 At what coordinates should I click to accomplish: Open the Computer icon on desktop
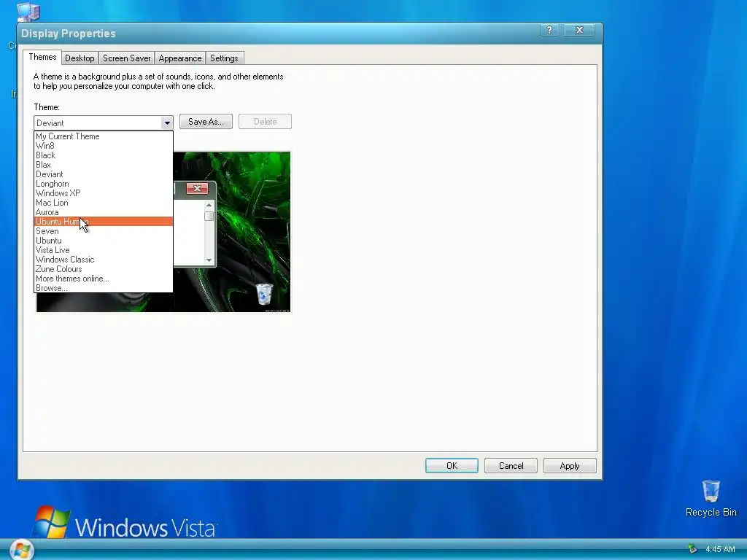pyautogui.click(x=28, y=12)
